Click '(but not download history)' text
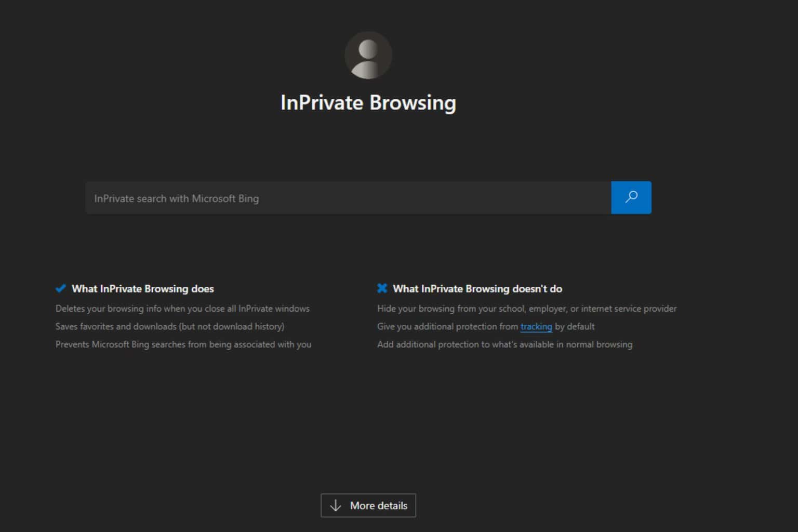Viewport: 798px width, 532px height. (232, 326)
